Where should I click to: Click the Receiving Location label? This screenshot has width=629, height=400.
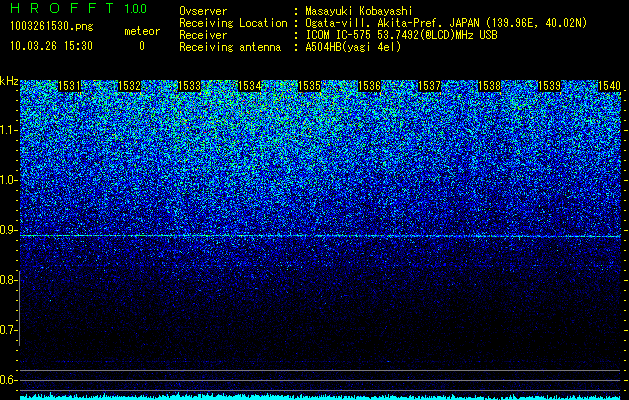click(233, 23)
